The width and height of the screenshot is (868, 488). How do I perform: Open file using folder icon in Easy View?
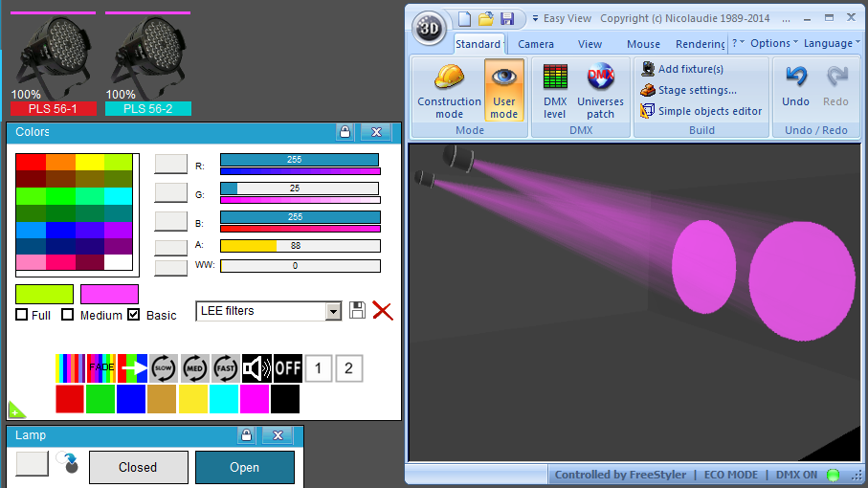click(x=486, y=19)
